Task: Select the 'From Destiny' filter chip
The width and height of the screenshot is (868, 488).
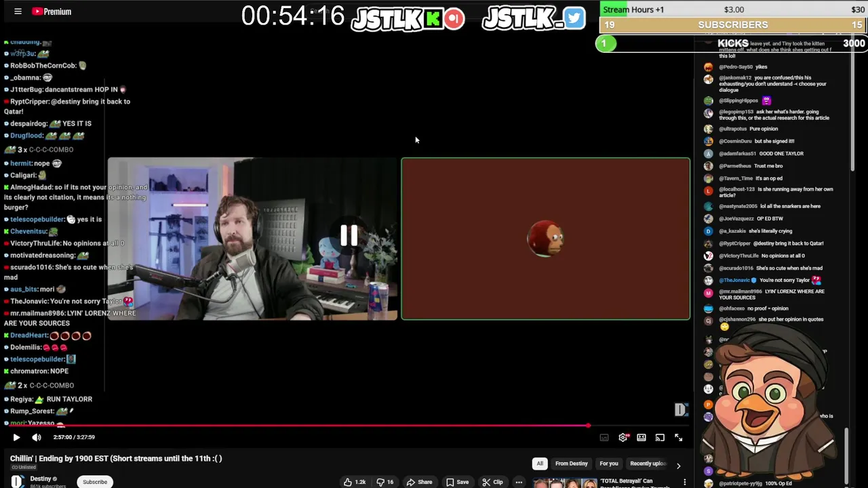Action: [x=572, y=464]
